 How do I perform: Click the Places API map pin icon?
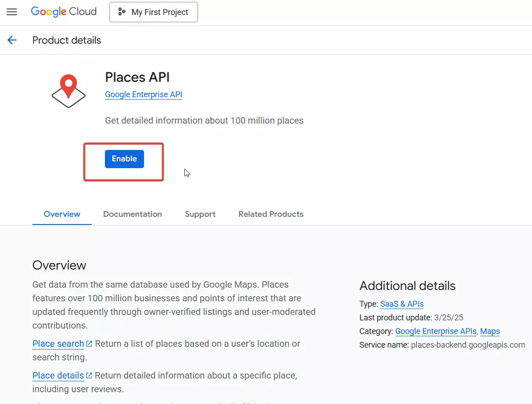click(69, 91)
